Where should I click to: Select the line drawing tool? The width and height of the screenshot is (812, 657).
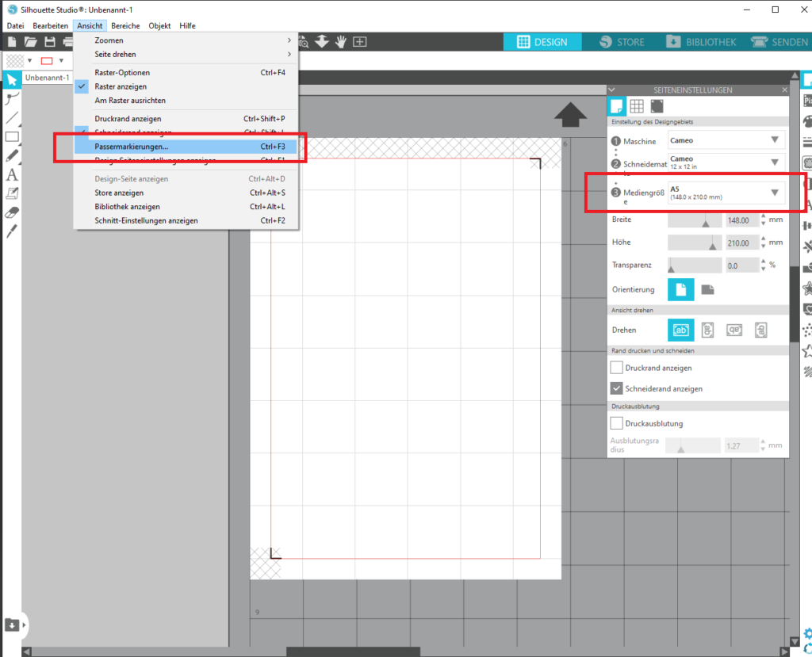coord(12,118)
